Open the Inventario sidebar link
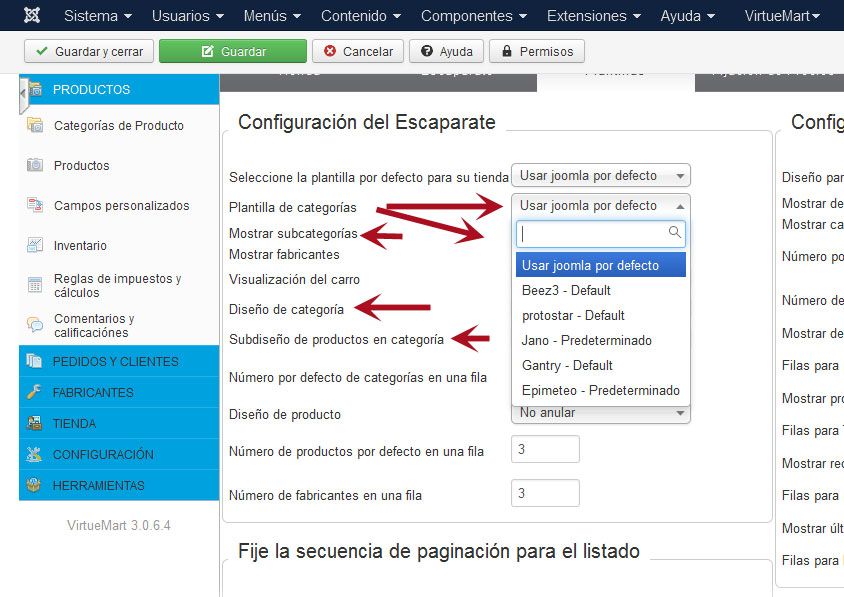 point(80,245)
